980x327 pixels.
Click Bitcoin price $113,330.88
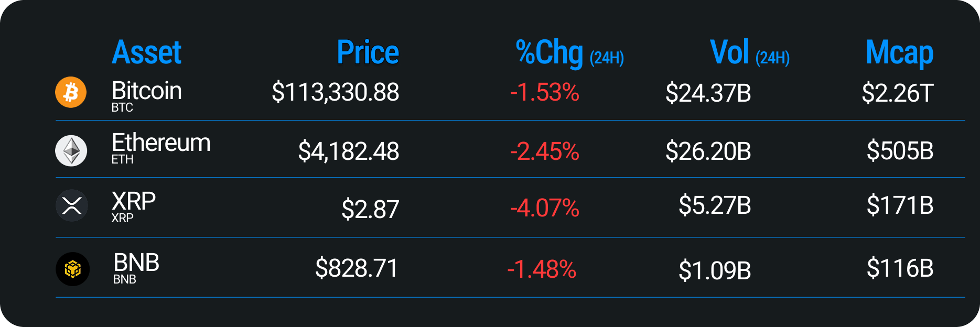tap(335, 93)
